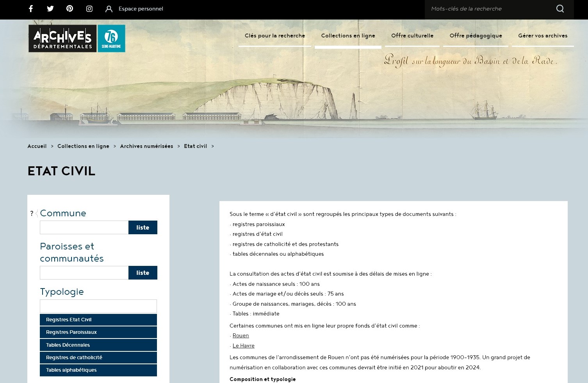Open the Gérer vos archives menu
This screenshot has width=588, height=383.
[543, 36]
